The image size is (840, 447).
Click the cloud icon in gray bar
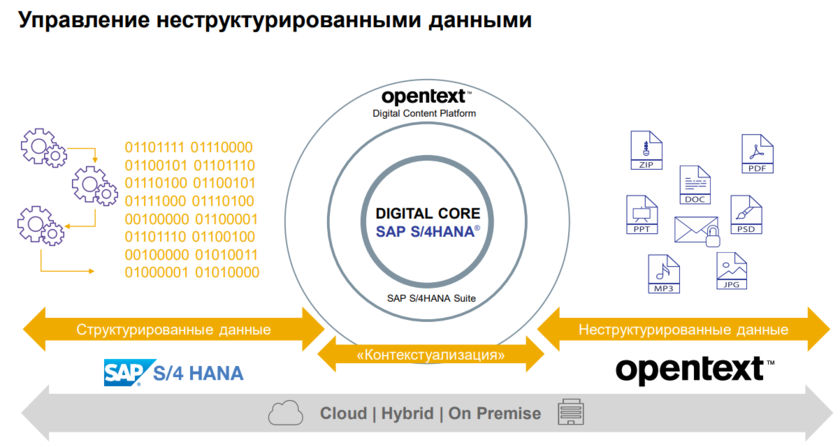click(x=285, y=412)
